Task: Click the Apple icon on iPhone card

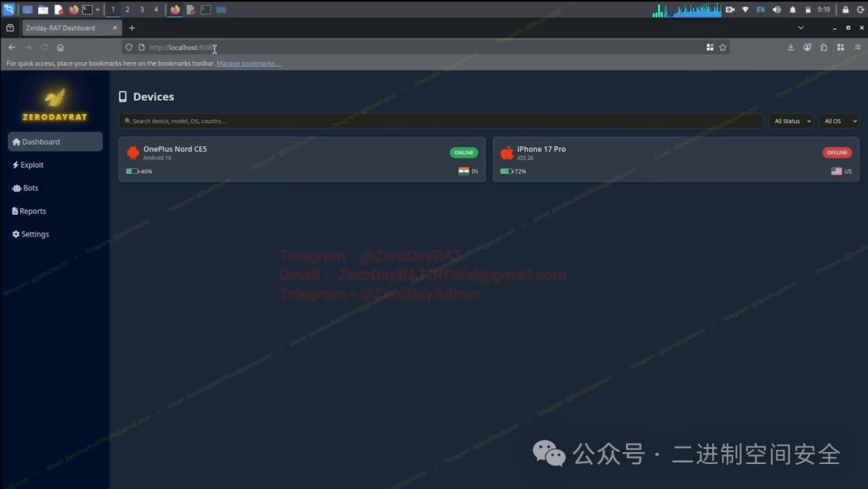Action: point(507,152)
